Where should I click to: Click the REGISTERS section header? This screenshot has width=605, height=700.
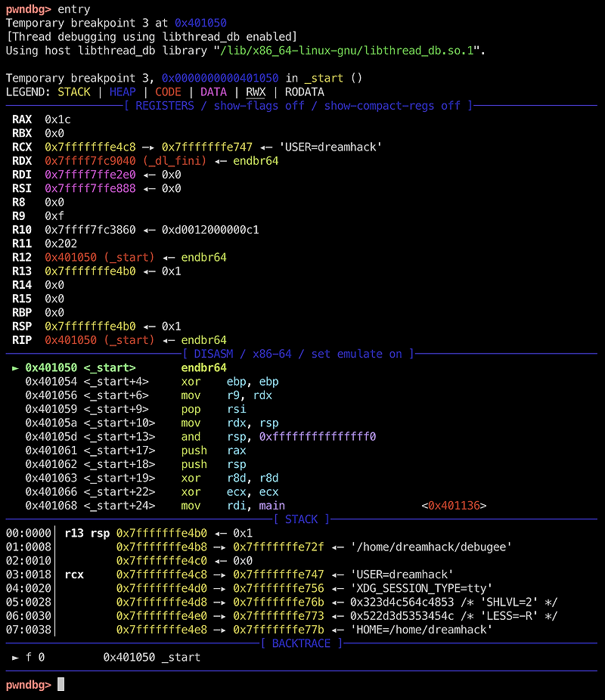click(x=298, y=106)
